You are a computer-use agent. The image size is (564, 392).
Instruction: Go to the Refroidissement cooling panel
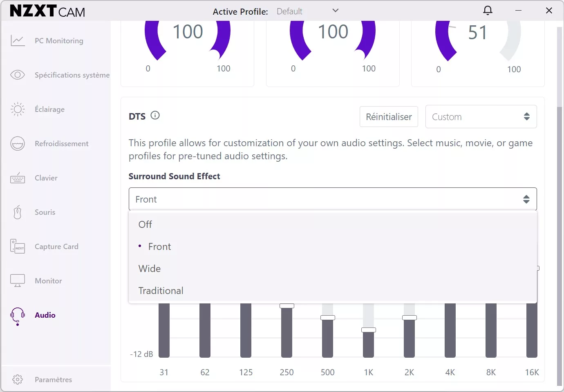click(18, 143)
